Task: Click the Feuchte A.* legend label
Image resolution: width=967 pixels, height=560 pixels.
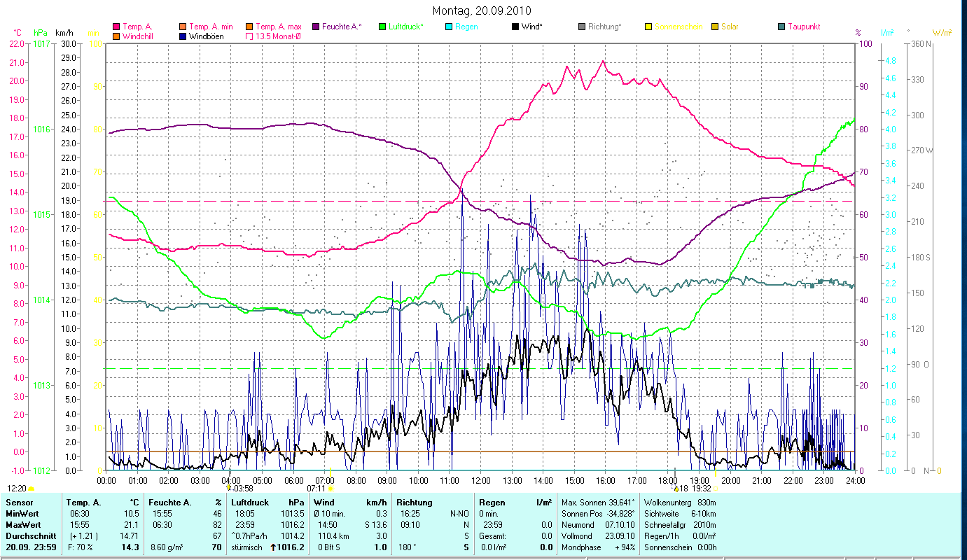Action: (x=343, y=27)
